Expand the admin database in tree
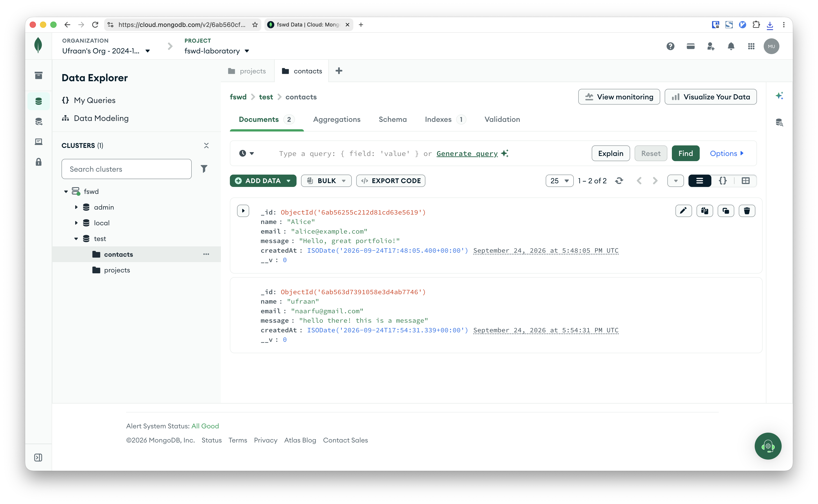818x504 pixels. click(76, 207)
